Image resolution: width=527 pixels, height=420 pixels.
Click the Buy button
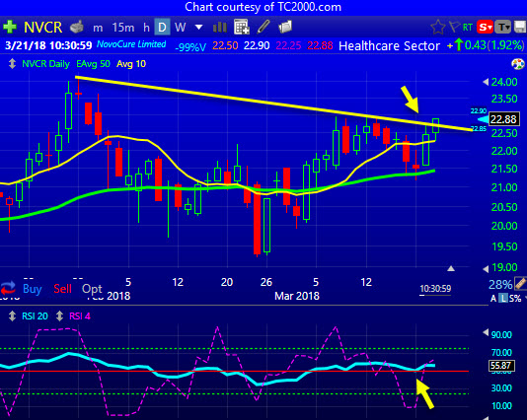pyautogui.click(x=33, y=289)
